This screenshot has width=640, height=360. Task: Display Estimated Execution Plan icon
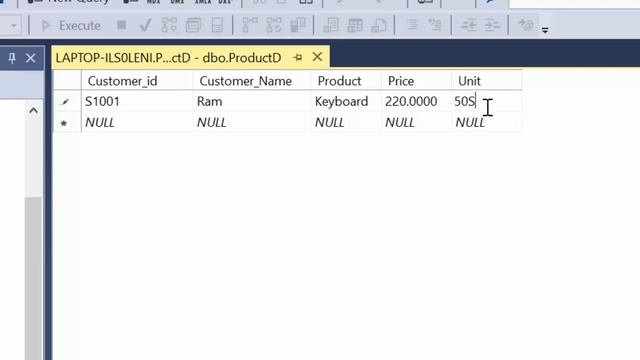coord(169,25)
